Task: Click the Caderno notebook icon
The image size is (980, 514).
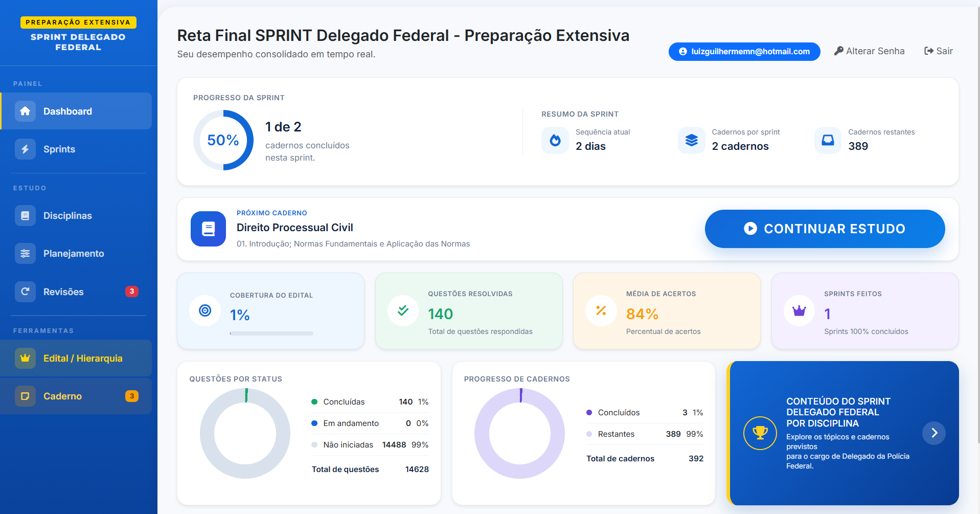Action: point(25,396)
